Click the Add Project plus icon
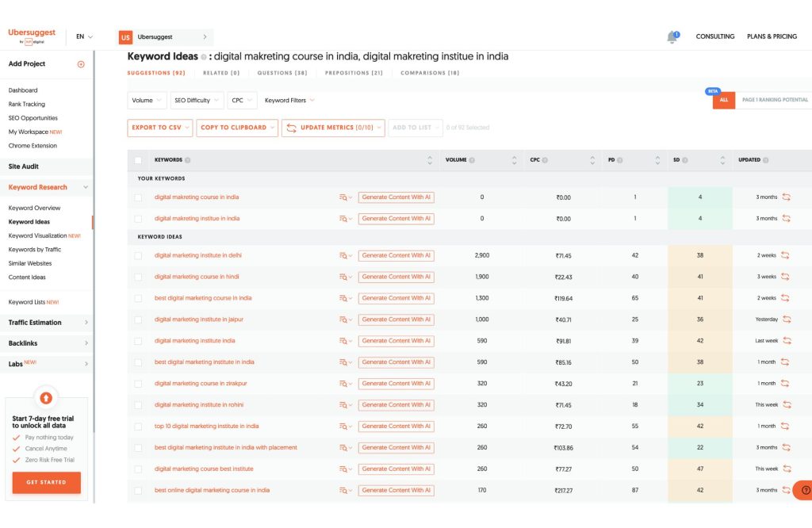 click(x=80, y=64)
